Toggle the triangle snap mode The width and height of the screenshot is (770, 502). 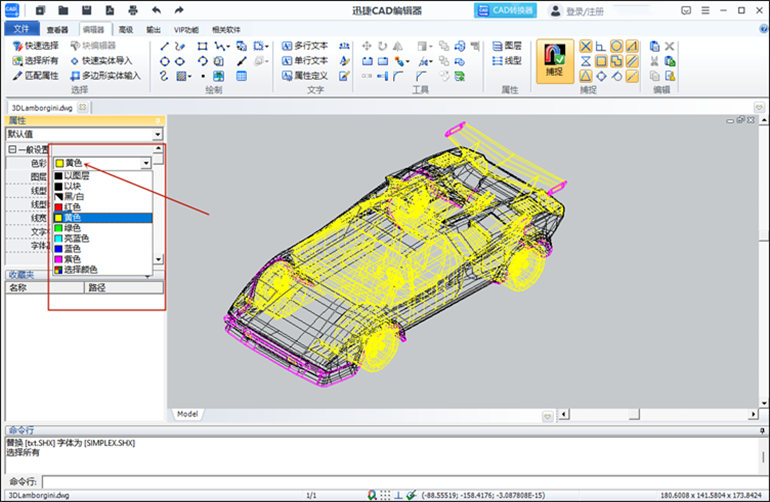point(586,76)
